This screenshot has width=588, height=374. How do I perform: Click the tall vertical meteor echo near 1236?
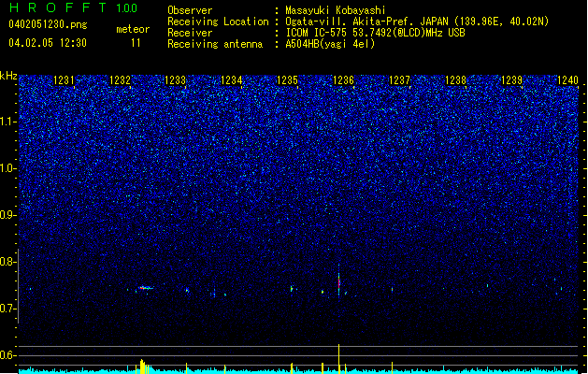point(339,280)
